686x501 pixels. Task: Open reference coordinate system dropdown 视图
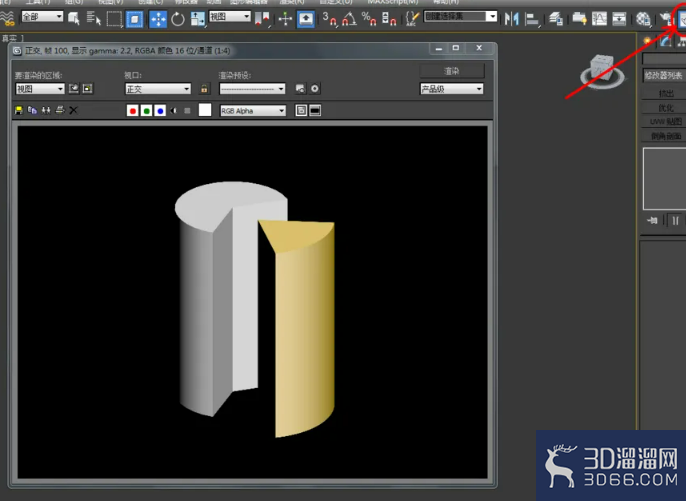point(230,17)
